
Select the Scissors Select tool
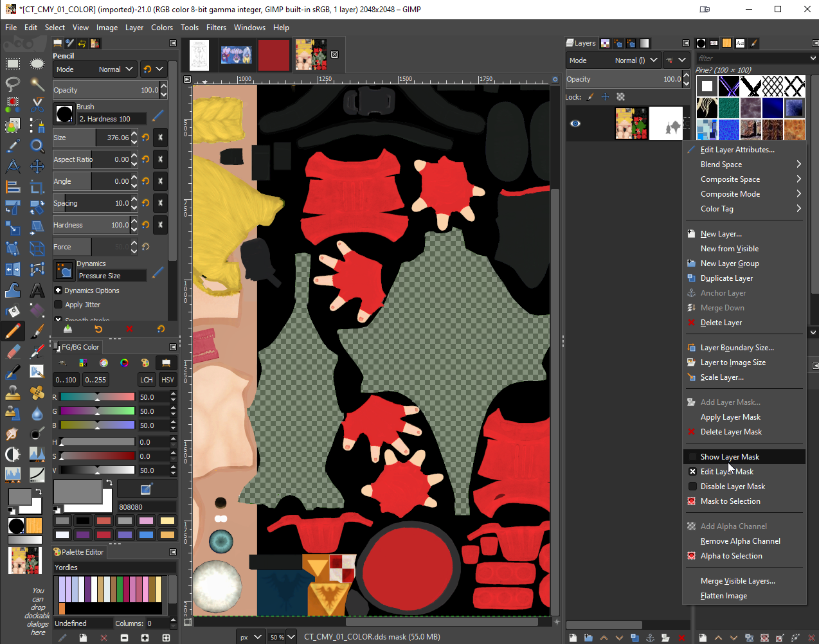click(37, 105)
